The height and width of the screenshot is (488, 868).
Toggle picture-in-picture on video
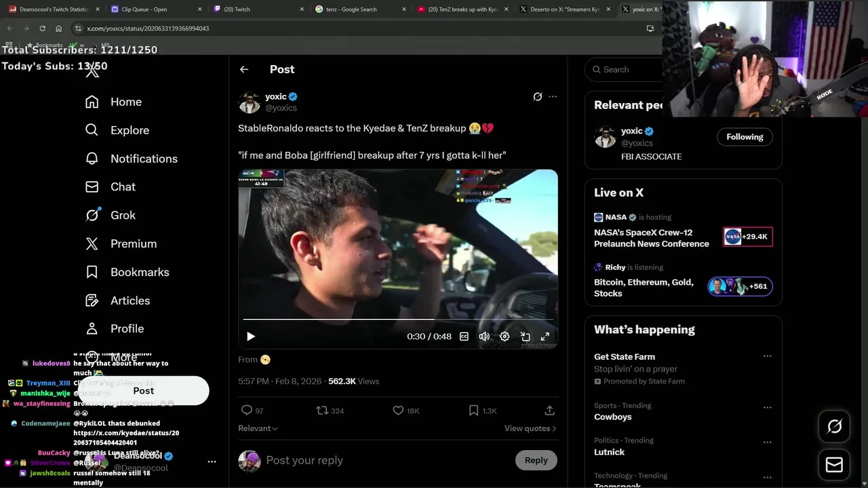click(x=525, y=336)
